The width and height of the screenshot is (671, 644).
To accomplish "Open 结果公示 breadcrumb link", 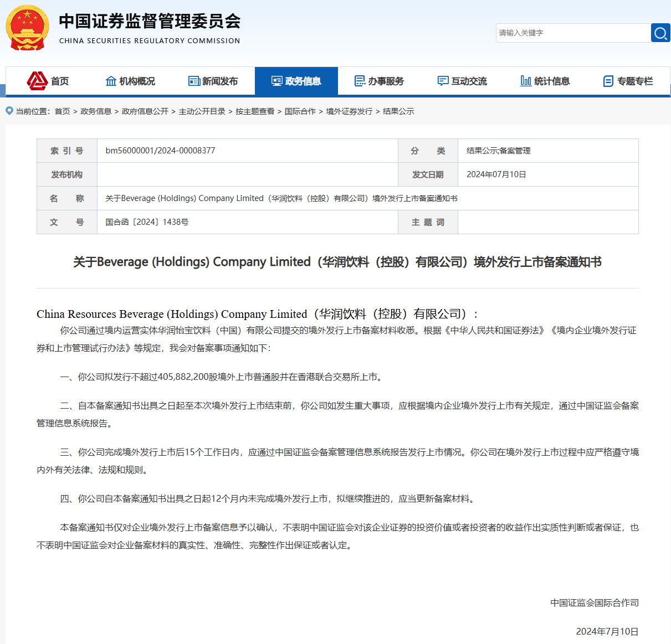I will point(398,111).
